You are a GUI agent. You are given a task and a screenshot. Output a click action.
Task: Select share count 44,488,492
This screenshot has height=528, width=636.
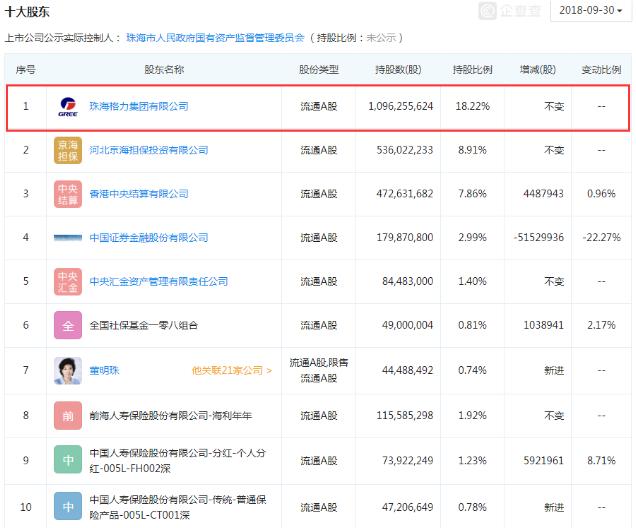pyautogui.click(x=408, y=370)
